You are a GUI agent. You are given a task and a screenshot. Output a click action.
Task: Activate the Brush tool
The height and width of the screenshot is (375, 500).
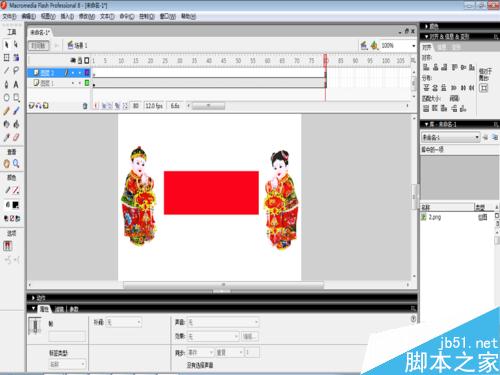pyautogui.click(x=16, y=111)
